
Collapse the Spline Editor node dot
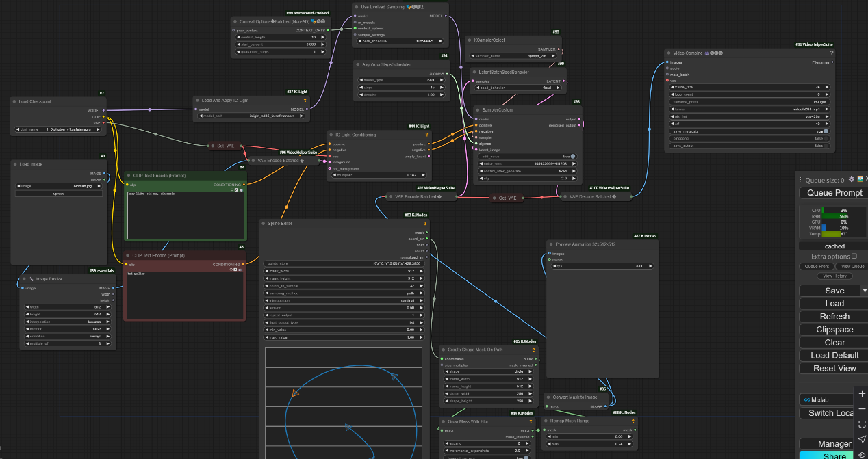[265, 223]
